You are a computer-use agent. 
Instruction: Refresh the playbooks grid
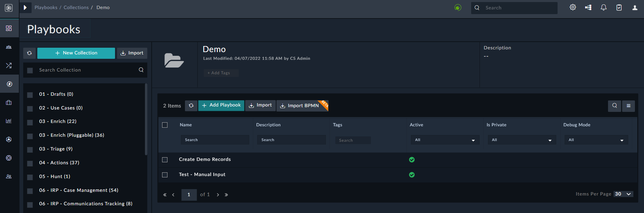click(191, 105)
